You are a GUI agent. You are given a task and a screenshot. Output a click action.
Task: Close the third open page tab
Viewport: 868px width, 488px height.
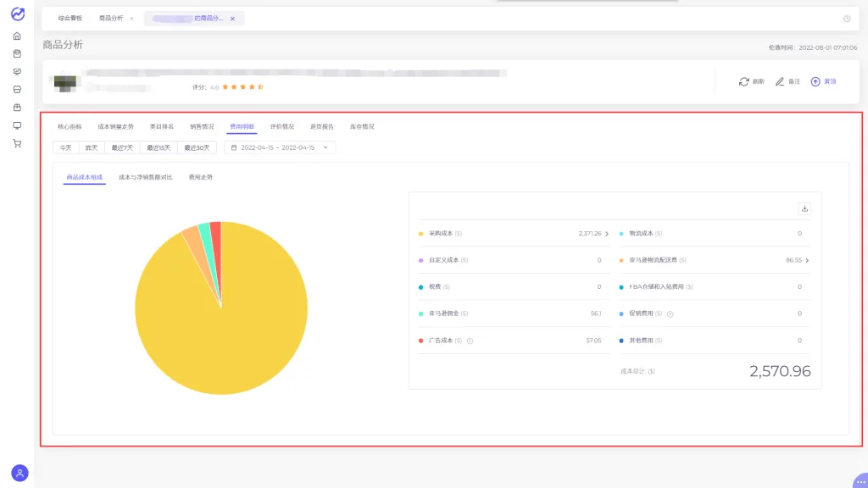(x=232, y=19)
